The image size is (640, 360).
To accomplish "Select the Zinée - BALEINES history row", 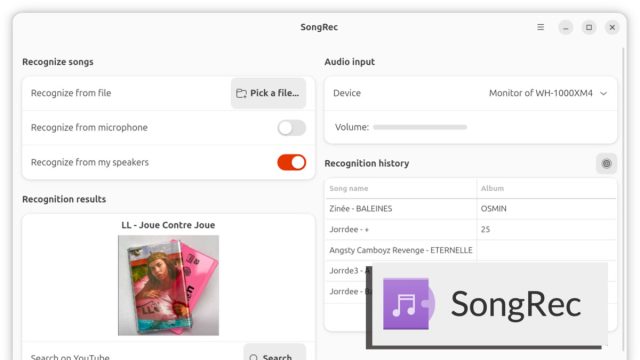I will (471, 209).
